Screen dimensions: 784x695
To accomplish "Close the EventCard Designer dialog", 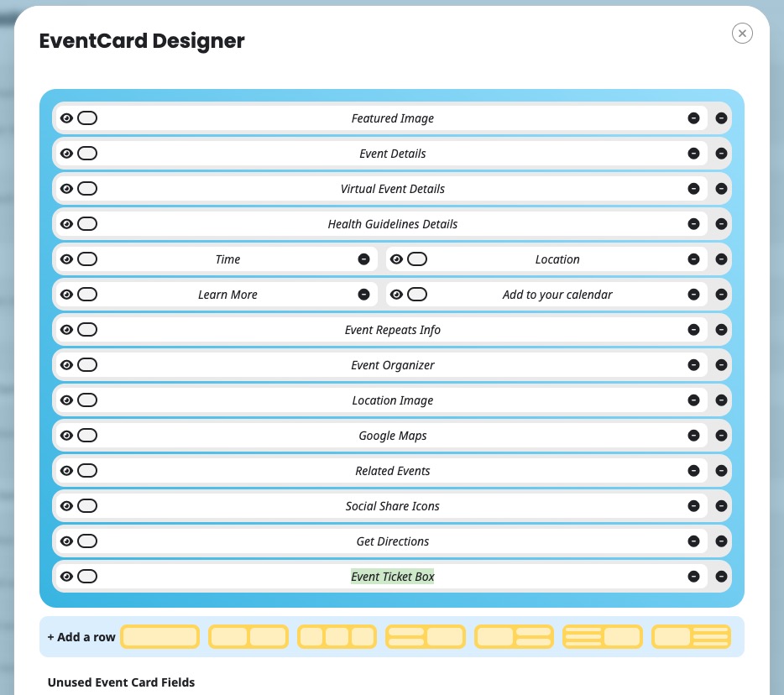I will [x=742, y=34].
